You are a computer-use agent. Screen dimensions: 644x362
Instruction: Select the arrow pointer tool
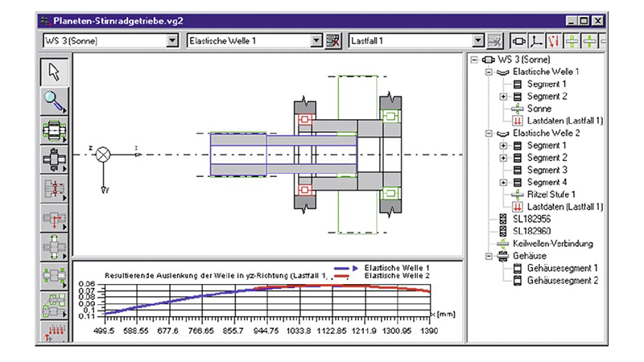(54, 72)
